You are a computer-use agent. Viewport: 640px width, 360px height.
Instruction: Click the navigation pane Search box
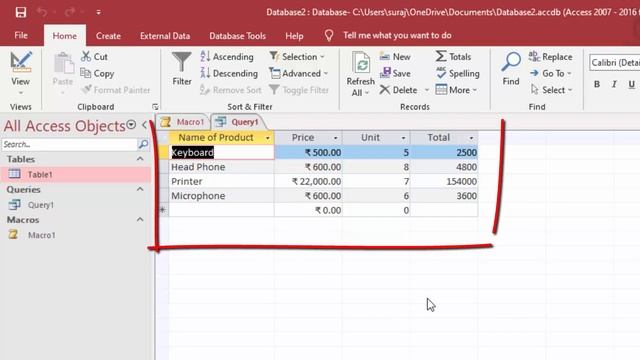69,144
